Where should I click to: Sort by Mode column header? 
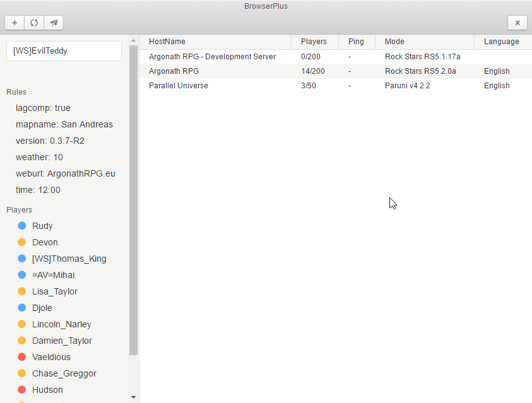394,42
